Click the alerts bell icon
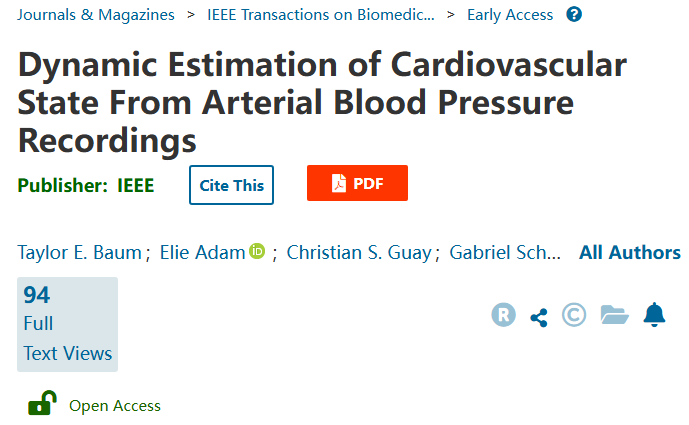The image size is (689, 425). click(x=654, y=315)
